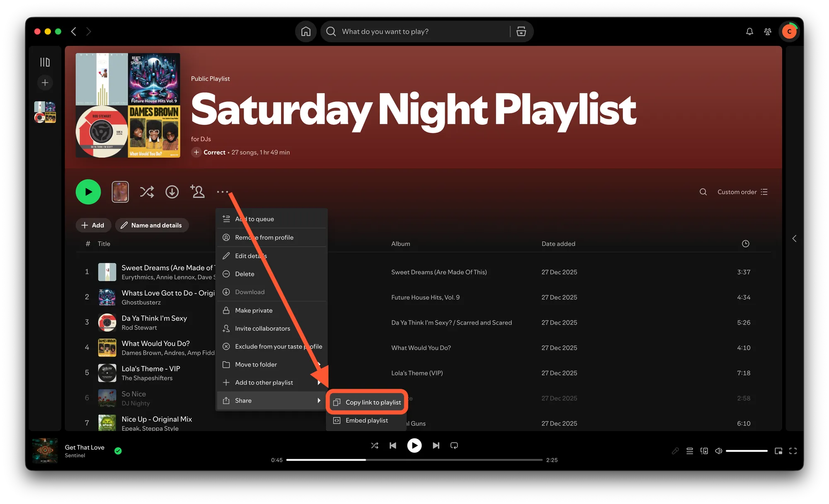829x504 pixels.
Task: Enter full screen mode
Action: [x=793, y=451]
